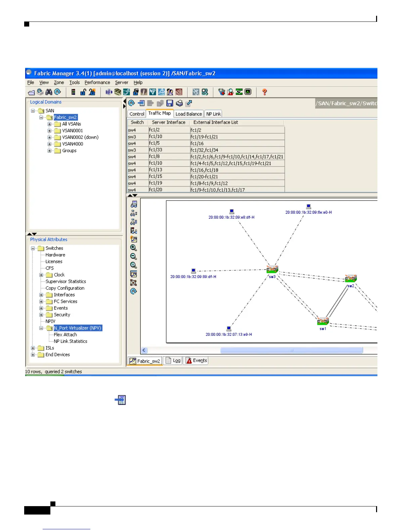The width and height of the screenshot is (411, 532).
Task: Click the fc1/33 server interface cell
Action: (169, 150)
